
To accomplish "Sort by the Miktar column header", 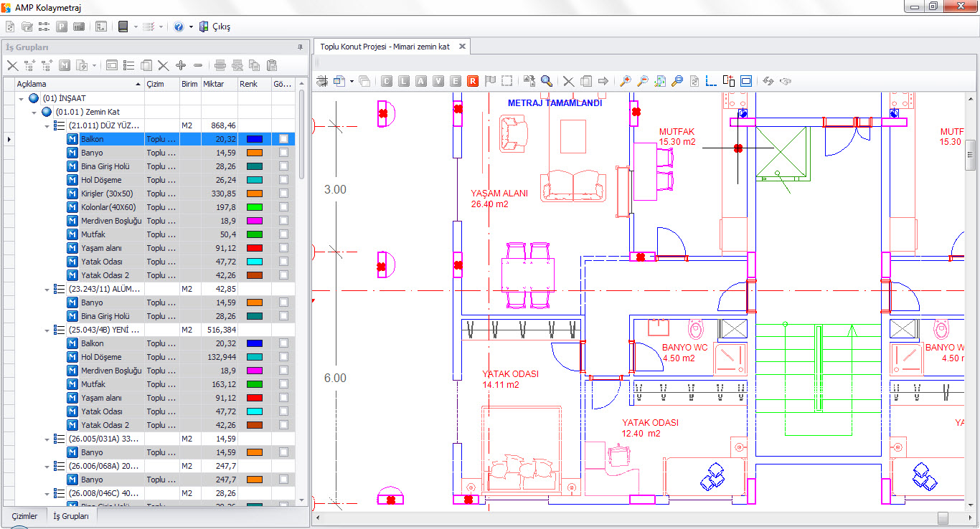I will (219, 84).
